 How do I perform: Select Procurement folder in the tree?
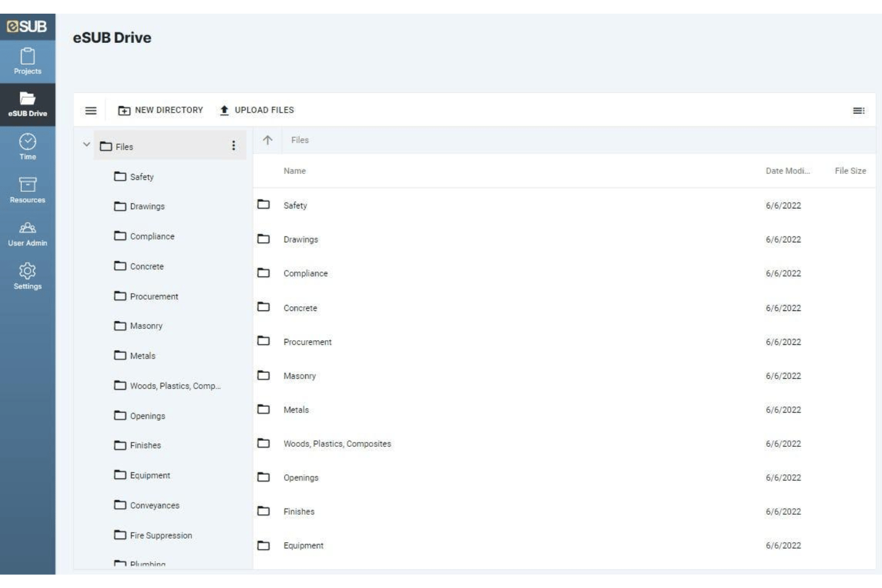[146, 296]
